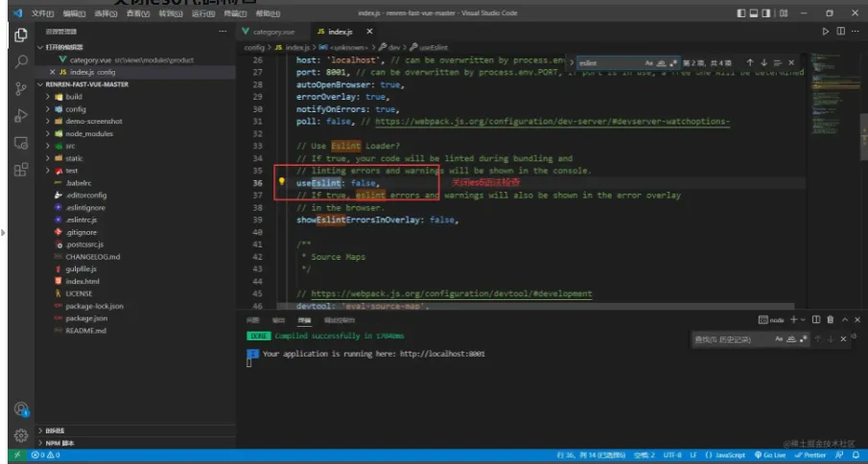Image resolution: width=868 pixels, height=464 pixels.
Task: Click the lightbulb code action on line 36
Action: tap(282, 182)
